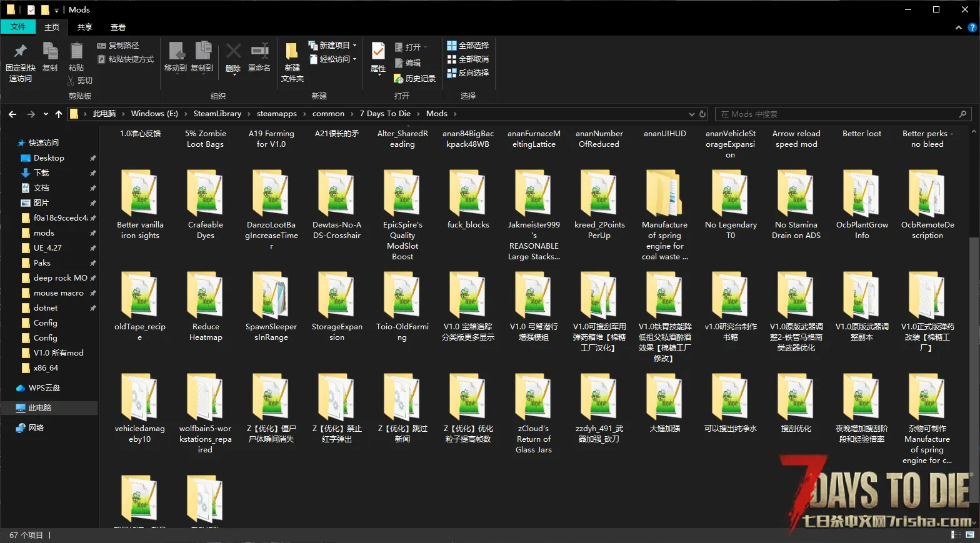Click Invert selection (反向选择)

pyautogui.click(x=468, y=73)
